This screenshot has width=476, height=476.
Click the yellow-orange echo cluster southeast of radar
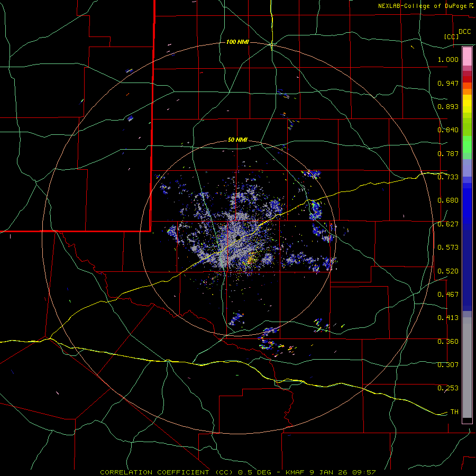251,259
